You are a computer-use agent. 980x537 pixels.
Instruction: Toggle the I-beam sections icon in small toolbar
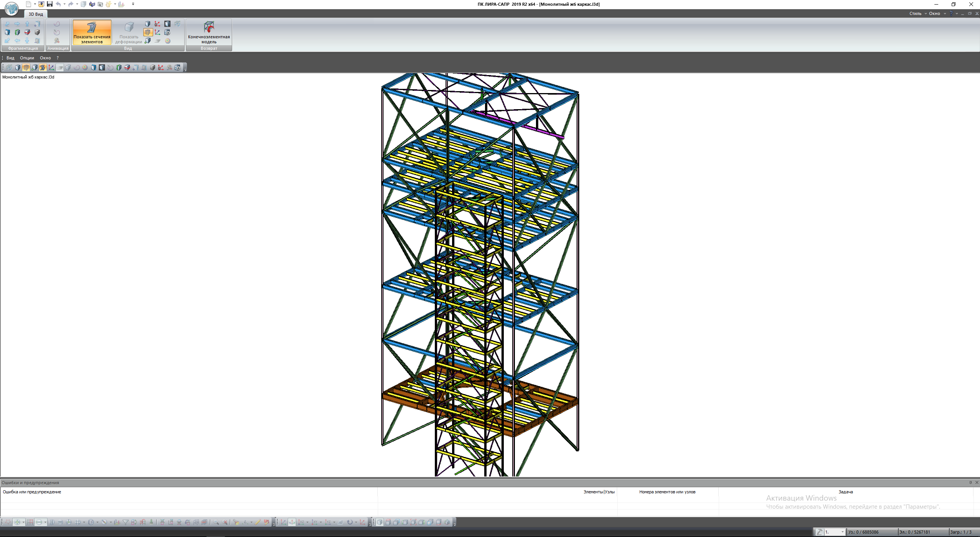[43, 67]
